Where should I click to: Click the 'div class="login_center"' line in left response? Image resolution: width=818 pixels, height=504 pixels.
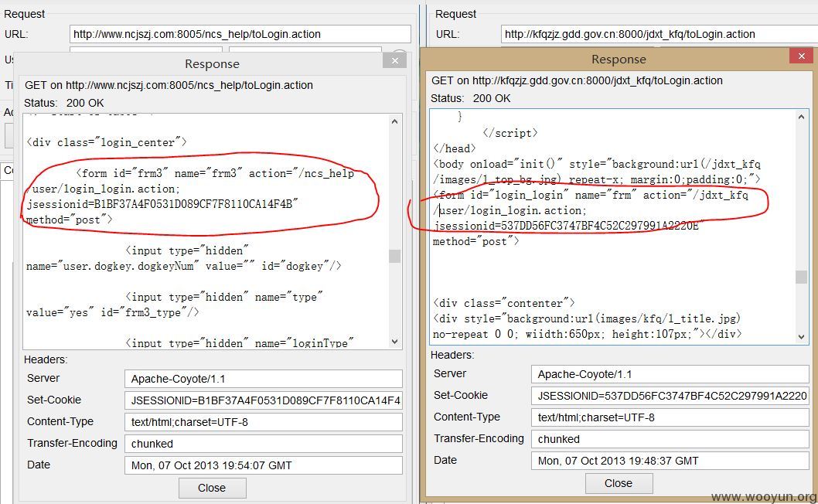[x=107, y=142]
